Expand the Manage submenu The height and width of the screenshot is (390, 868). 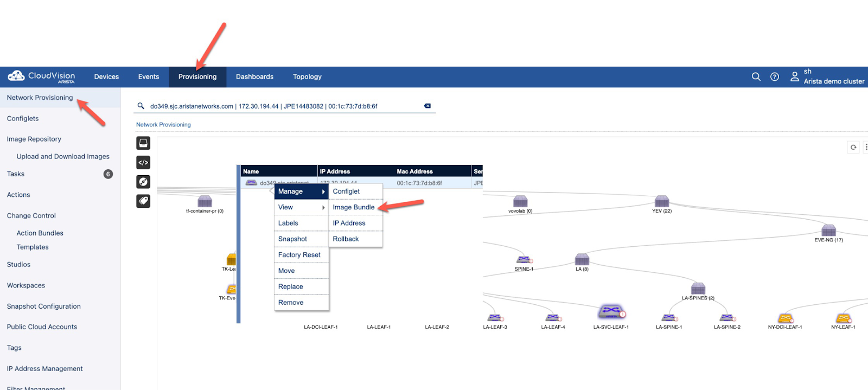pos(301,191)
